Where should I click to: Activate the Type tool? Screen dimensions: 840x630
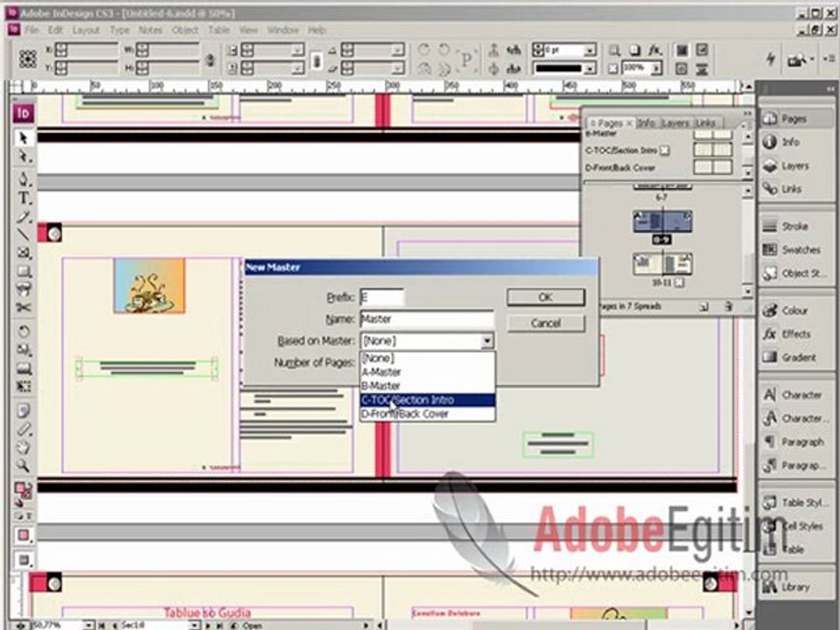pos(23,198)
